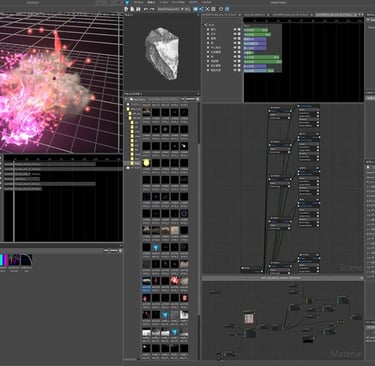This screenshot has height=366, width=375.
Task: Select the texture preview node in material graph
Action: [x=249, y=318]
